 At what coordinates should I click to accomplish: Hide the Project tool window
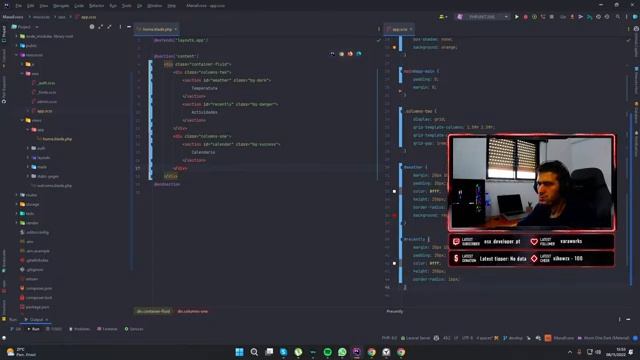coord(129,27)
